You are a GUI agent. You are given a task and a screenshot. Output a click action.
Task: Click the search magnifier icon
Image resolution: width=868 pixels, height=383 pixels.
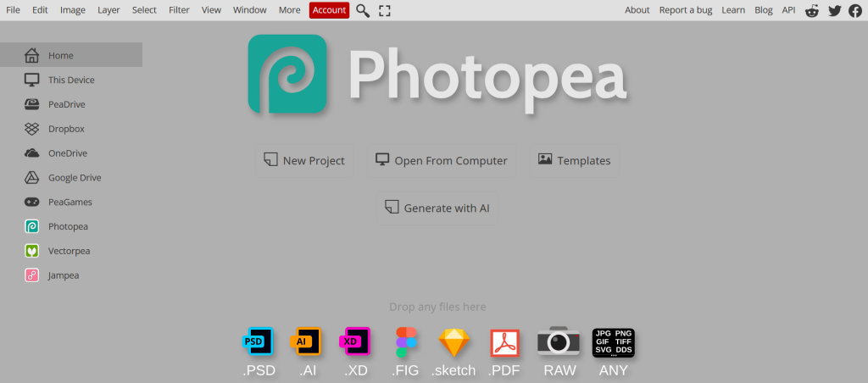pyautogui.click(x=363, y=10)
